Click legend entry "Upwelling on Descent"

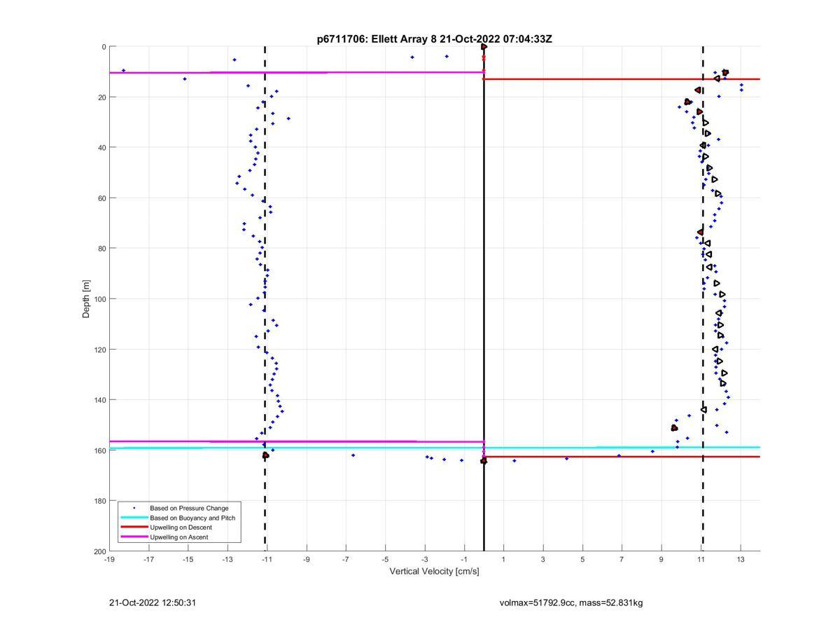(181, 528)
